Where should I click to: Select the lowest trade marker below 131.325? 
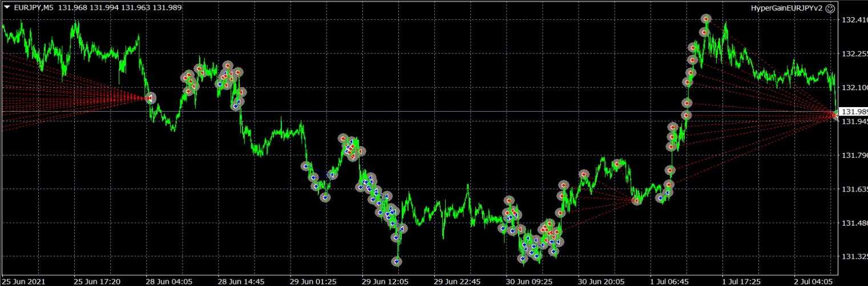(397, 262)
